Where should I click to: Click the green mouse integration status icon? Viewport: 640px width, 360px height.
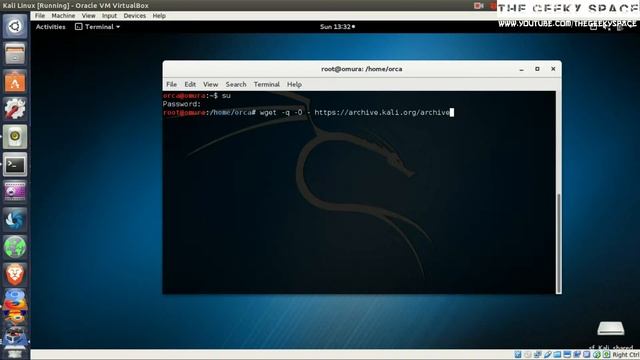pyautogui.click(x=597, y=355)
